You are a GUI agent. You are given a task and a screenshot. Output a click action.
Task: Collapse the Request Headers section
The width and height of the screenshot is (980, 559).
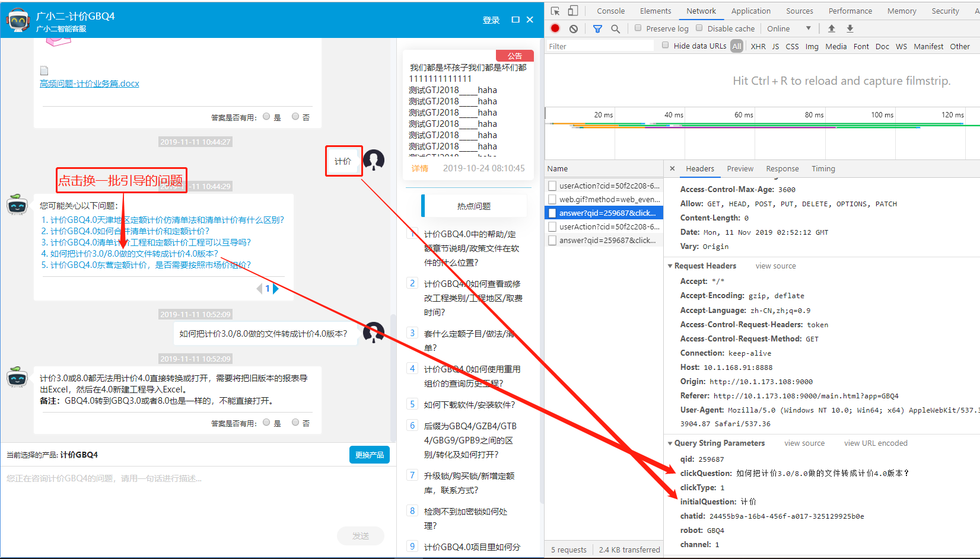click(x=670, y=266)
